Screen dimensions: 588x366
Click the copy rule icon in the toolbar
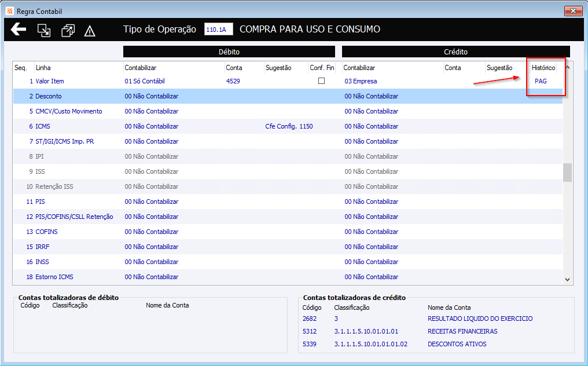click(68, 31)
